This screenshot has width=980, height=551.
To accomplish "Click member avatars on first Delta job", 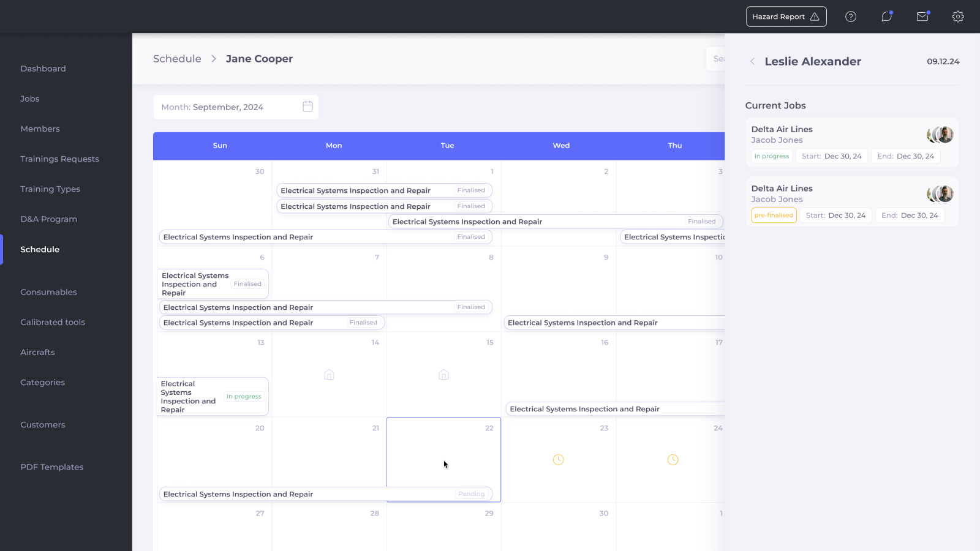I will (x=940, y=135).
